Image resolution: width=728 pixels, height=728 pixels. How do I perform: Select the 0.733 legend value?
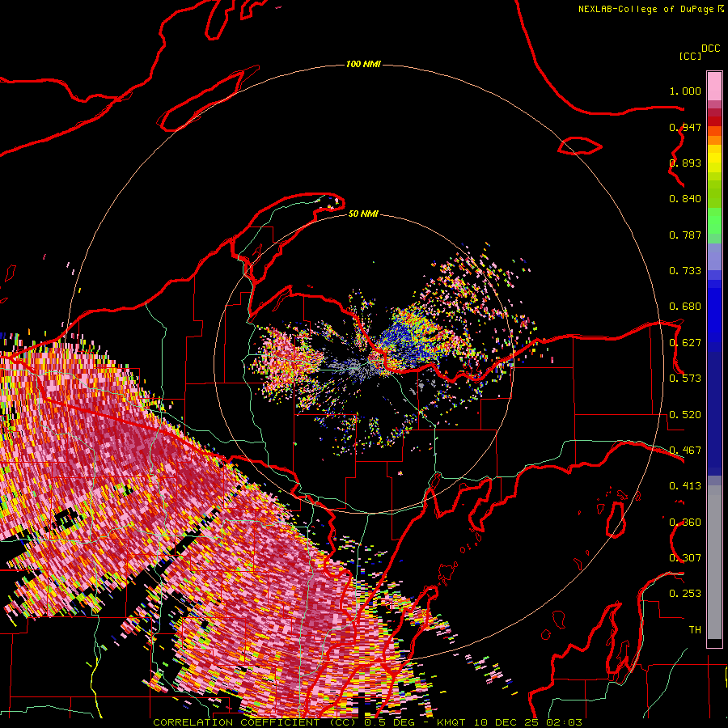[x=685, y=271]
